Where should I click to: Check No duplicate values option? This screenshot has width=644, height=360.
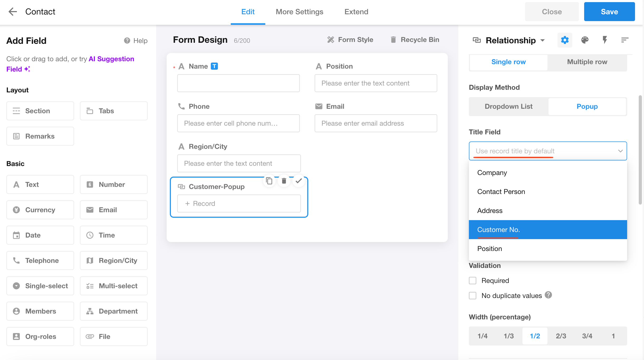tap(473, 296)
